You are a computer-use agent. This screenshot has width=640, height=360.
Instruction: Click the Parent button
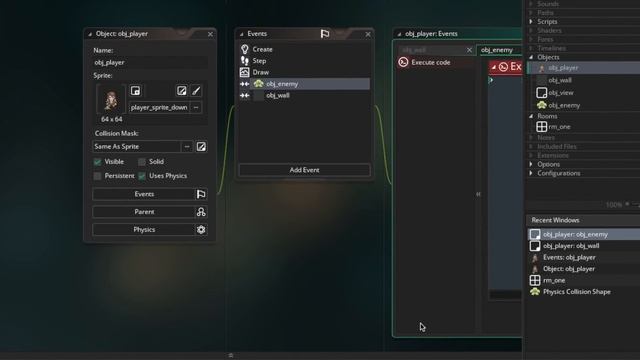pyautogui.click(x=144, y=212)
